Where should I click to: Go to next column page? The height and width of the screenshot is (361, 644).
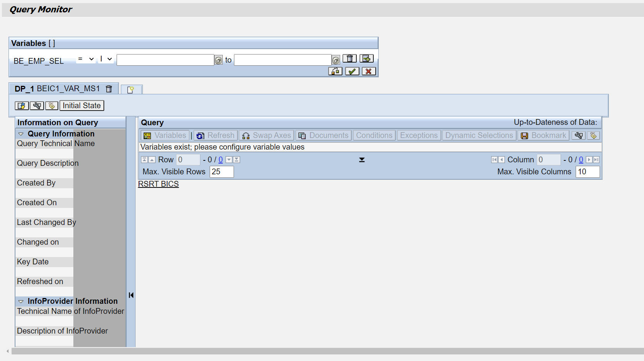[x=589, y=160]
